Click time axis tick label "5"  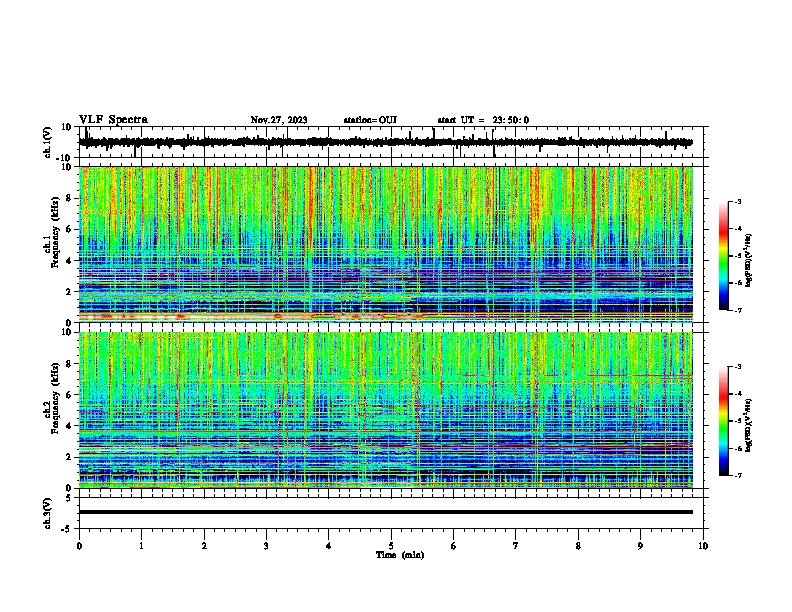coord(391,546)
